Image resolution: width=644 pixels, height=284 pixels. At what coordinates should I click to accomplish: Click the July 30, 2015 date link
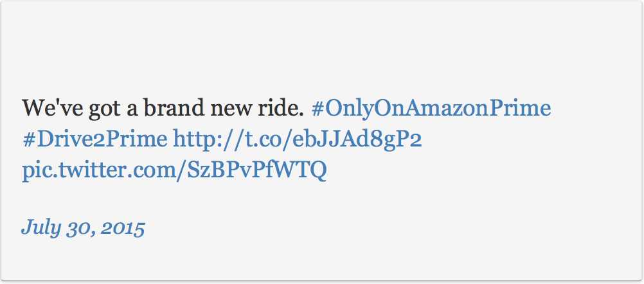click(x=83, y=227)
